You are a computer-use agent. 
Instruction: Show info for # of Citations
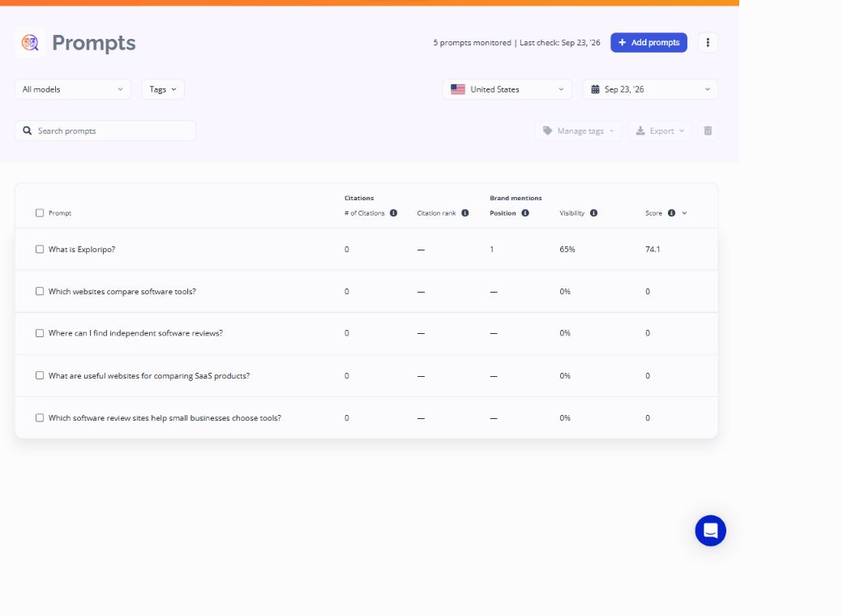pos(394,213)
